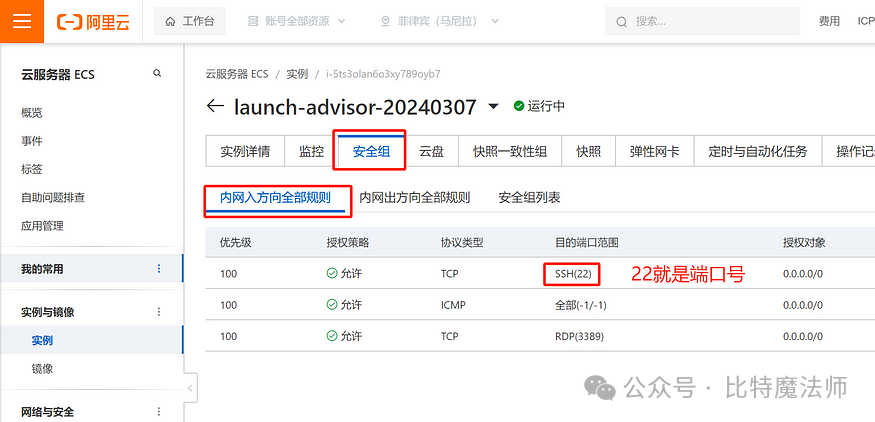The image size is (875, 422).
Task: Click the 我的常用 sidebar section
Action: pos(92,268)
